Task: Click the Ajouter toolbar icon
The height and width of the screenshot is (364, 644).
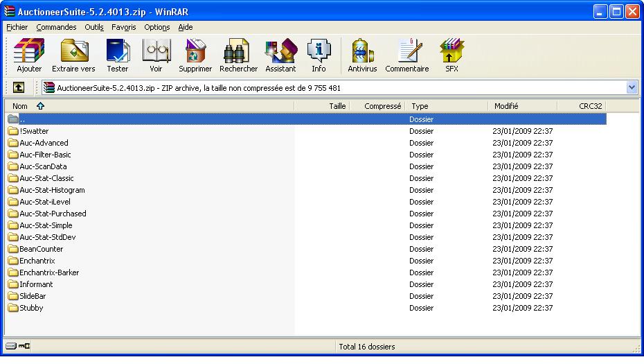Action: coord(29,51)
